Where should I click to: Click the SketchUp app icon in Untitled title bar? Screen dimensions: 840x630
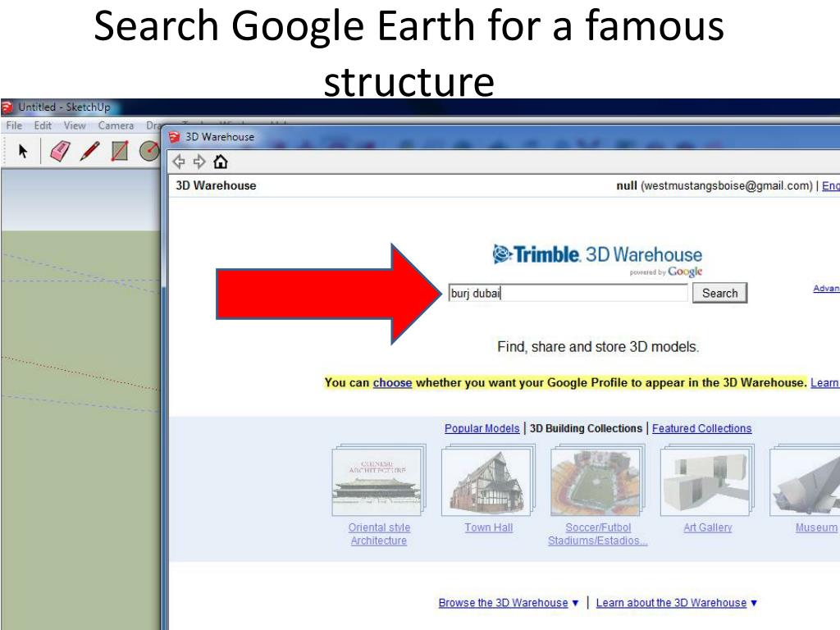click(x=7, y=107)
